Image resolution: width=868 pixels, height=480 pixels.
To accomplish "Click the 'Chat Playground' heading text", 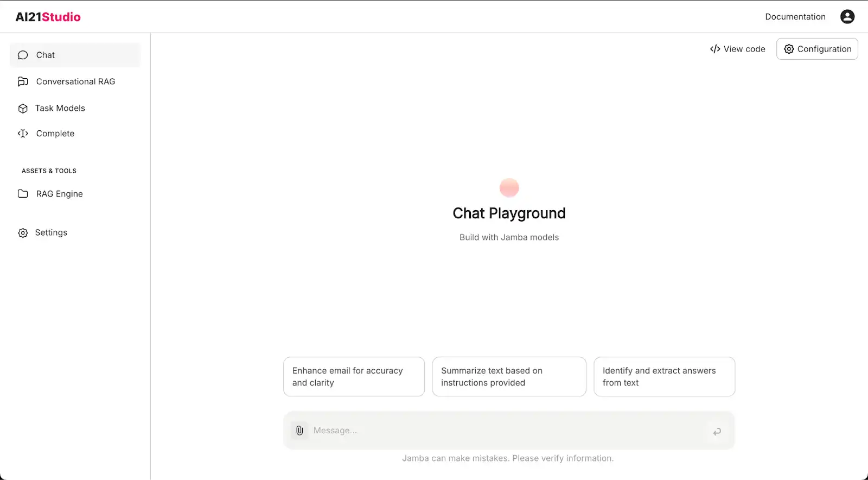I will [509, 213].
